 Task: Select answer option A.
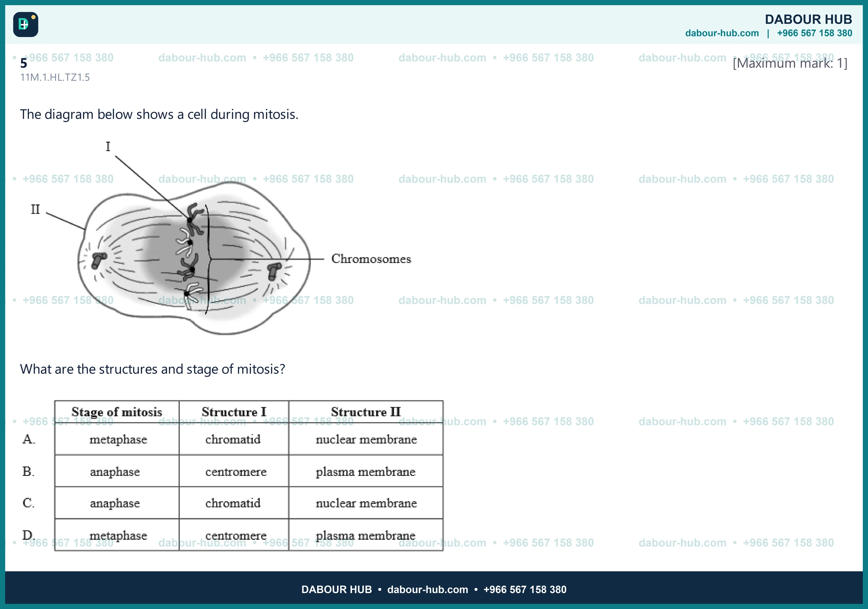pyautogui.click(x=29, y=439)
